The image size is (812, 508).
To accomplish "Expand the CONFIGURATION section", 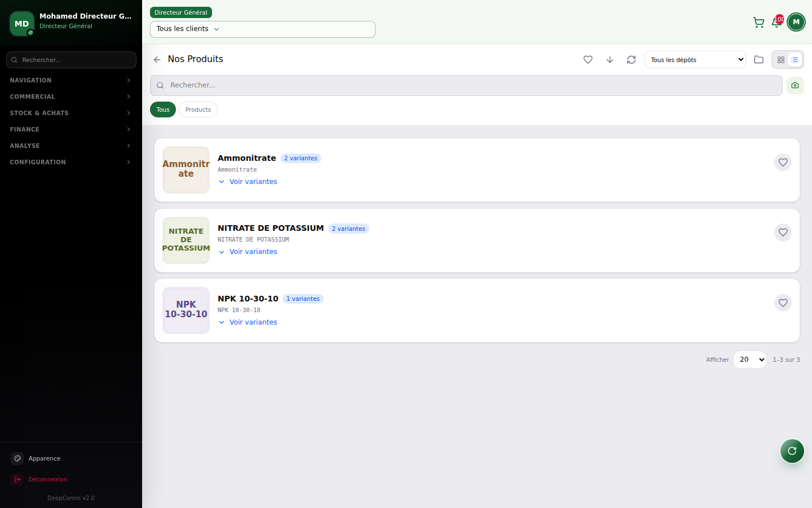I will pos(70,162).
